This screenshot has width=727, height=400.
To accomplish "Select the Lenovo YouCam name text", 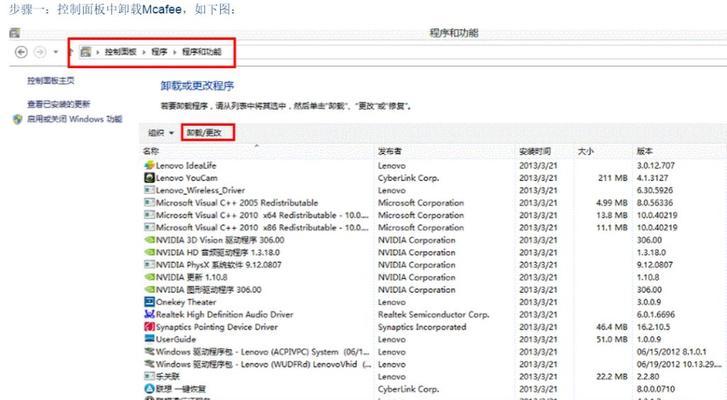I will click(x=186, y=178).
